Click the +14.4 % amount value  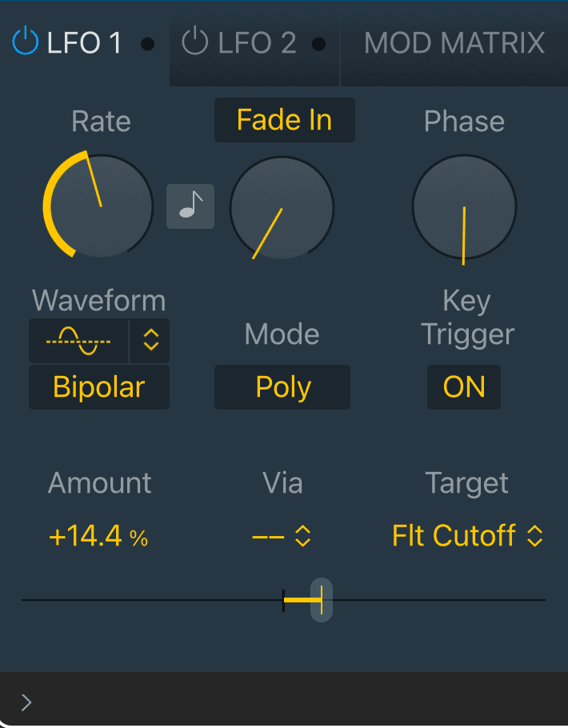(98, 536)
